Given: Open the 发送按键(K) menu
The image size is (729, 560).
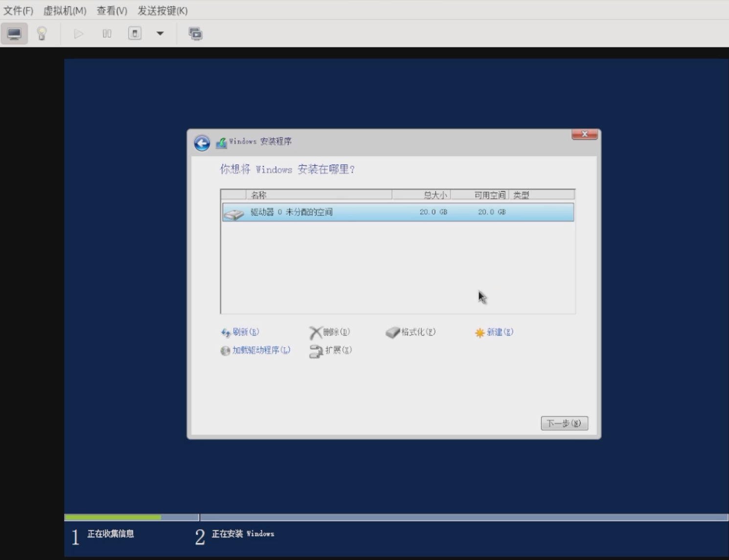Looking at the screenshot, I should tap(162, 10).
